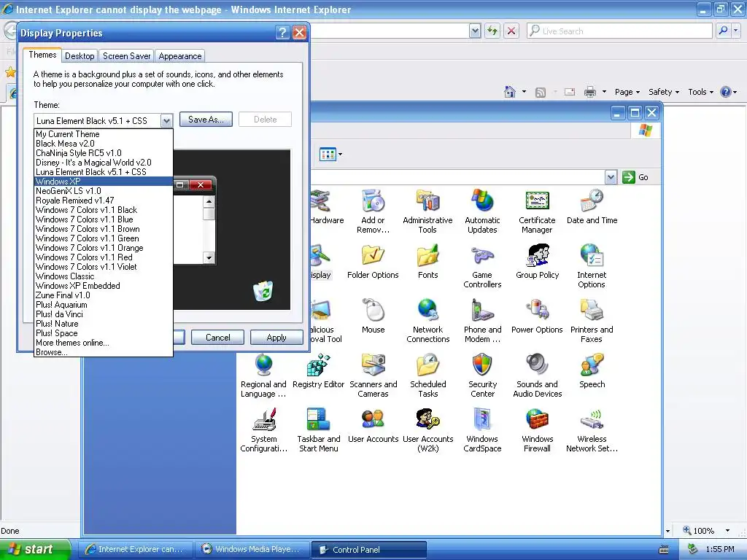Open Taskbar and Start Menu icon

point(318,430)
